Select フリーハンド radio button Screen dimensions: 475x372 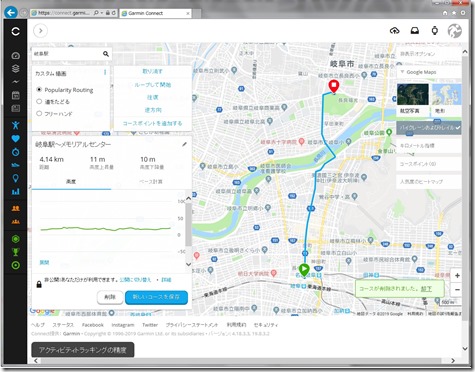(x=39, y=113)
